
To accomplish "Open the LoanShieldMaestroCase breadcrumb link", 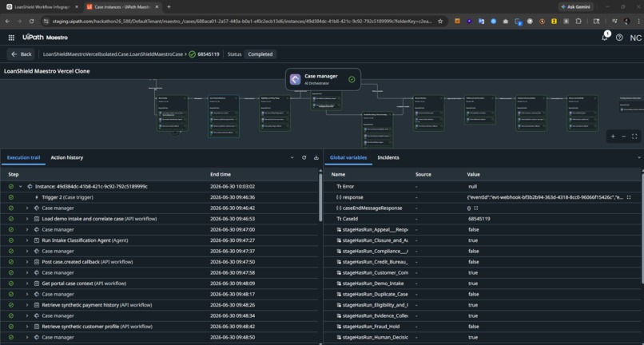I will [113, 54].
